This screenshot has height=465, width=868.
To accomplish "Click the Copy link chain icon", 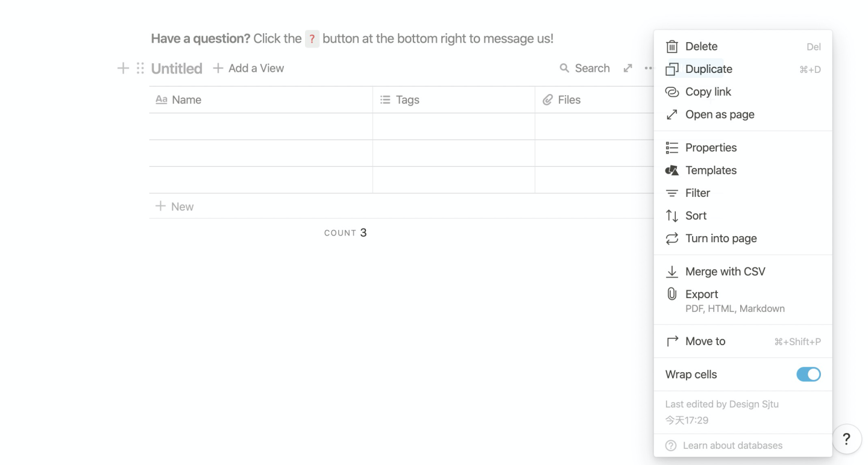I will coord(671,92).
